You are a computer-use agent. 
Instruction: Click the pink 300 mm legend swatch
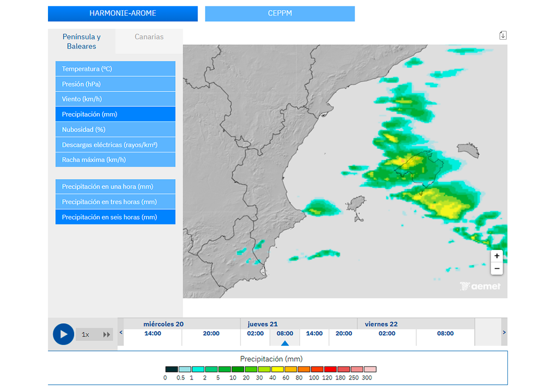click(370, 369)
